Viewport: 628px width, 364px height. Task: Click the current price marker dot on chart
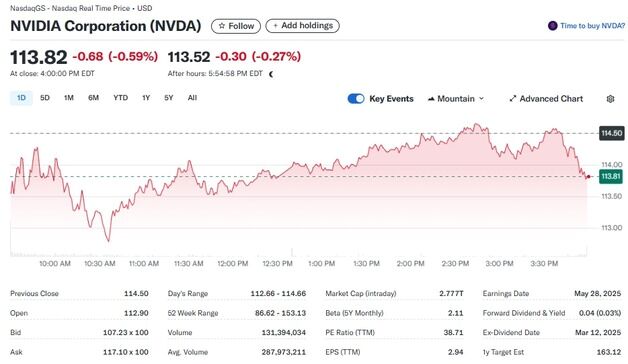(588, 177)
